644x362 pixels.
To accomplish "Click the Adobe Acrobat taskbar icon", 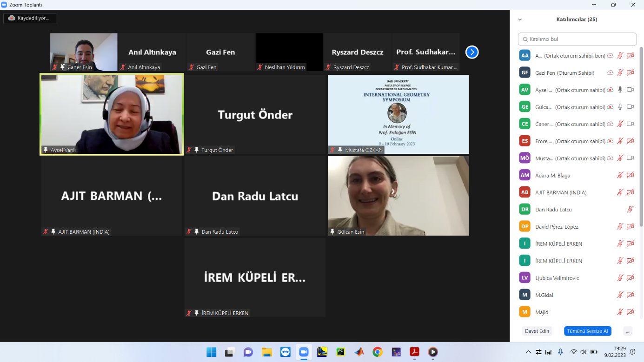I will pyautogui.click(x=414, y=352).
